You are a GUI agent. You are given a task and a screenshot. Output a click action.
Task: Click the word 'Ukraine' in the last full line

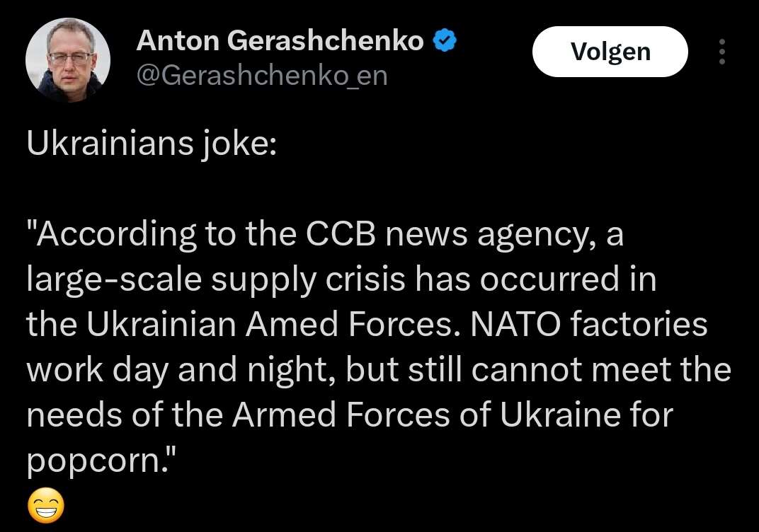pyautogui.click(x=560, y=415)
